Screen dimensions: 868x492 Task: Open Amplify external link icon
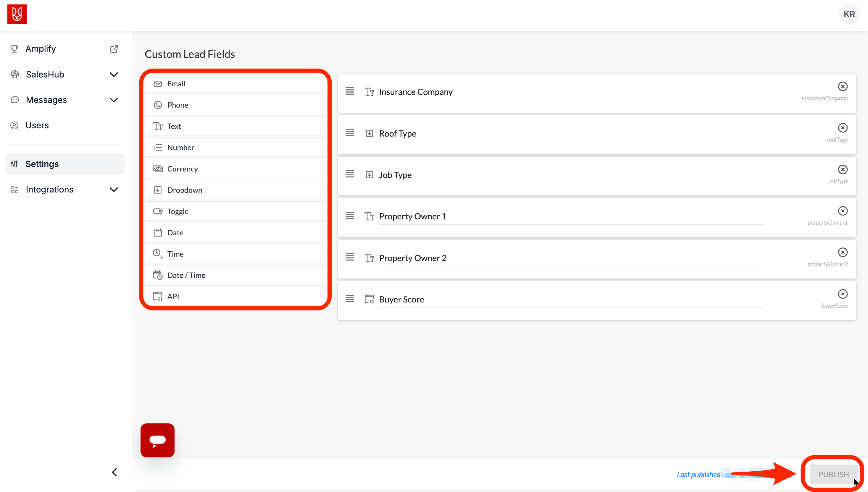pos(114,49)
